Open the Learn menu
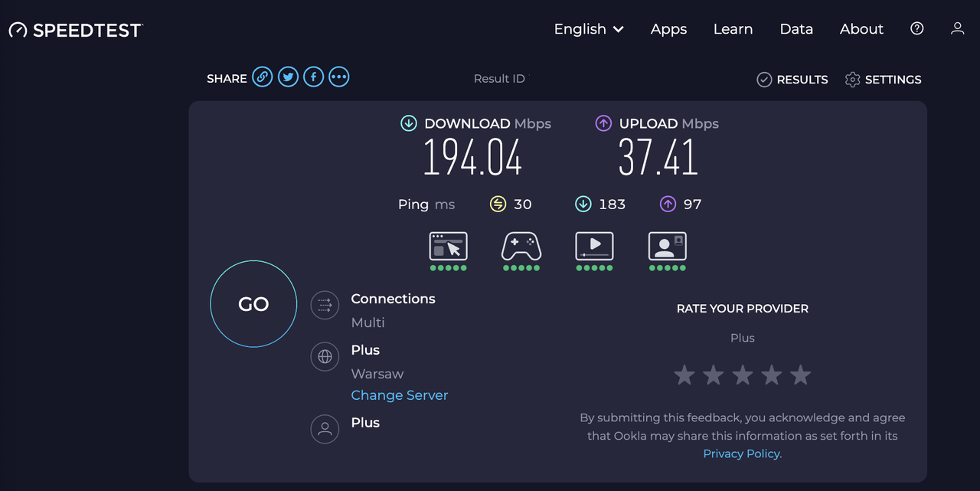 733,29
